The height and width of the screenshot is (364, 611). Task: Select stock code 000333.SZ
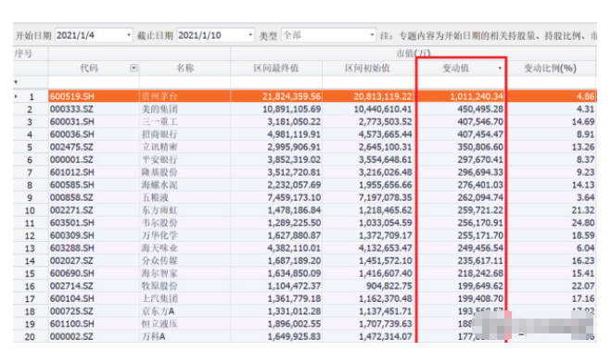point(71,109)
